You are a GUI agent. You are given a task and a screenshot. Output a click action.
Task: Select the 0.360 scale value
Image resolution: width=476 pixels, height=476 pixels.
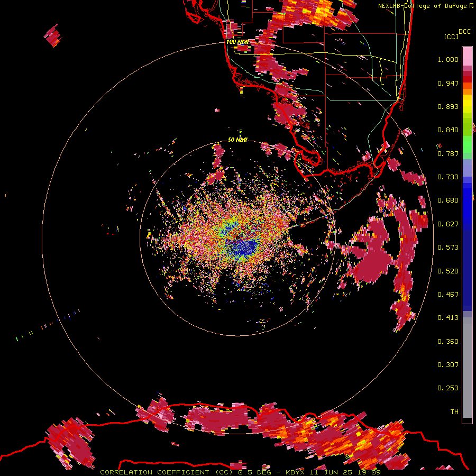[448, 342]
